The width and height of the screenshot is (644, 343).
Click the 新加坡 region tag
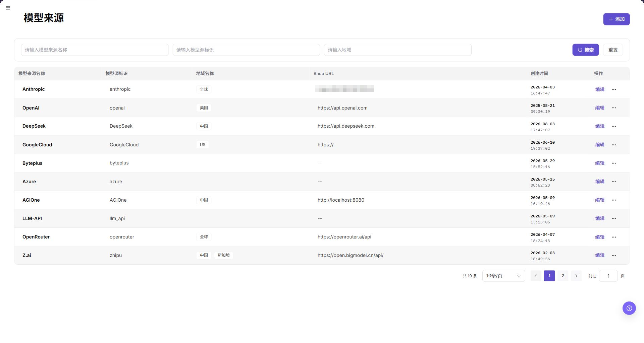pyautogui.click(x=224, y=255)
